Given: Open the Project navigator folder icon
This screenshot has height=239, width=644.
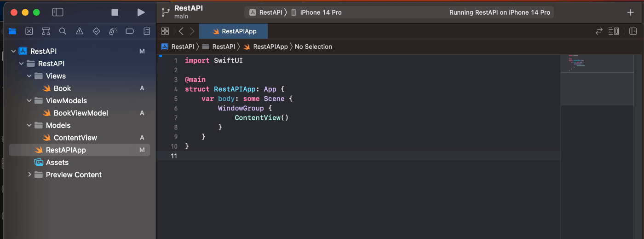Looking at the screenshot, I should (12, 31).
